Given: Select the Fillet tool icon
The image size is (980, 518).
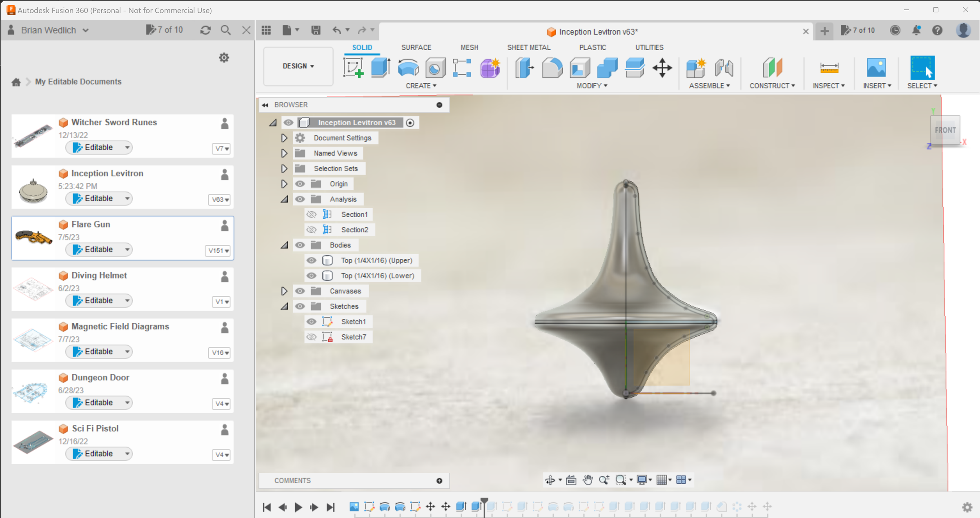Looking at the screenshot, I should (552, 68).
